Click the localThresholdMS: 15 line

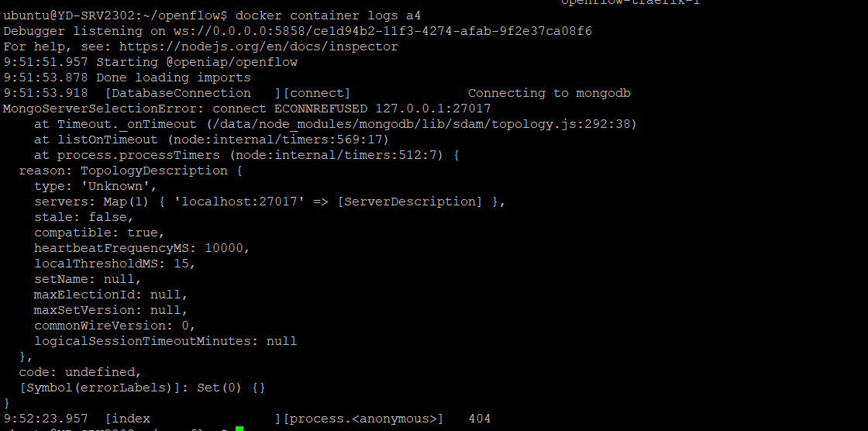[115, 264]
